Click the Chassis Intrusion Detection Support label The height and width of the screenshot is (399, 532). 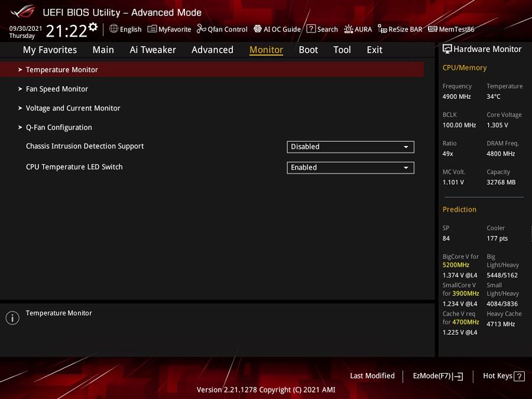(85, 146)
